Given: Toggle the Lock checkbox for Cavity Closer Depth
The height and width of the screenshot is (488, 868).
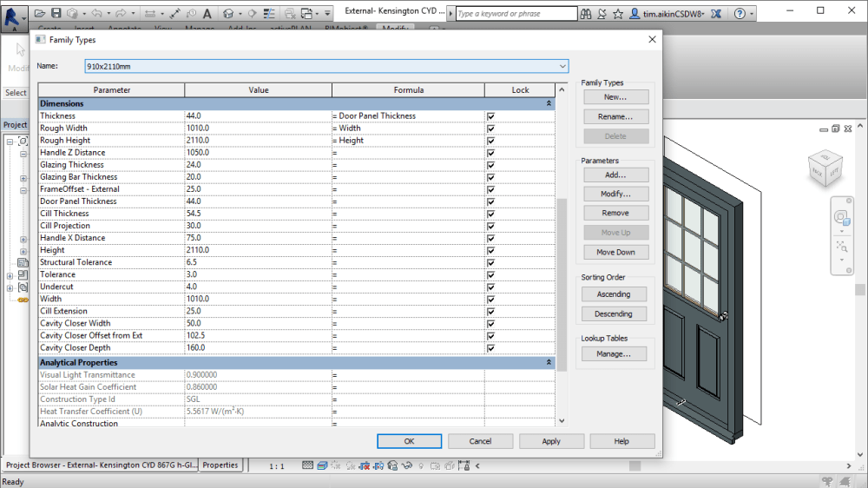Looking at the screenshot, I should [491, 348].
